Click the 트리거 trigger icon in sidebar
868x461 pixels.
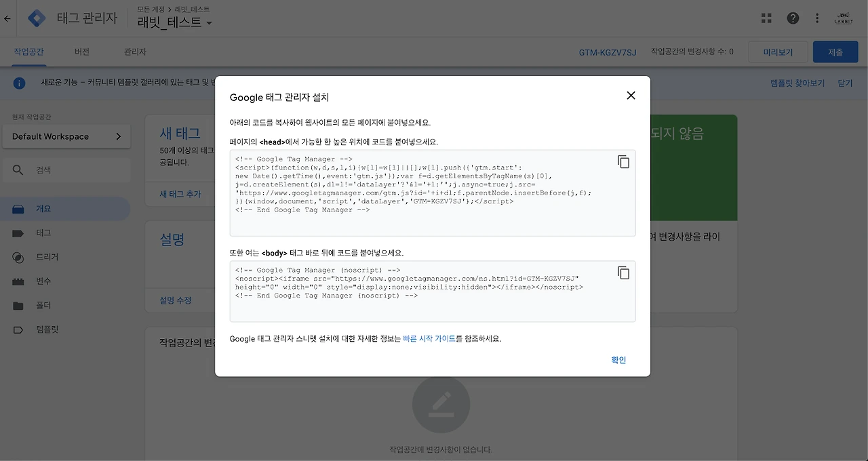(18, 257)
